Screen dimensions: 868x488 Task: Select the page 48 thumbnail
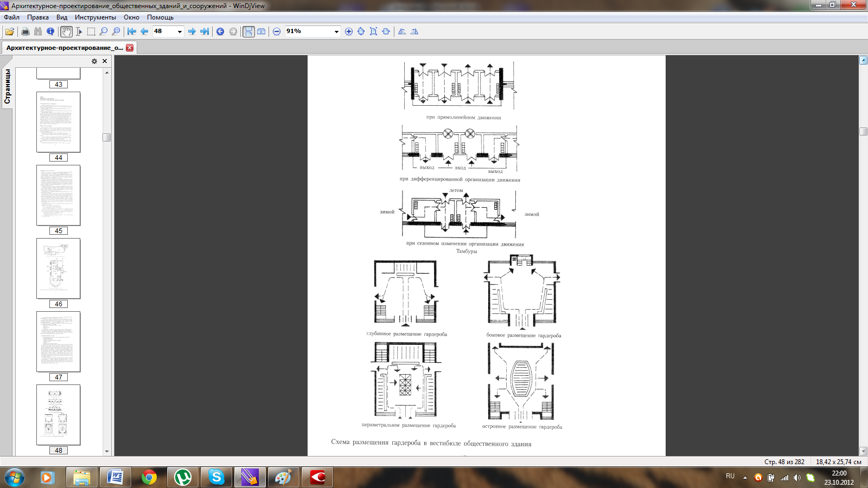pos(59,415)
